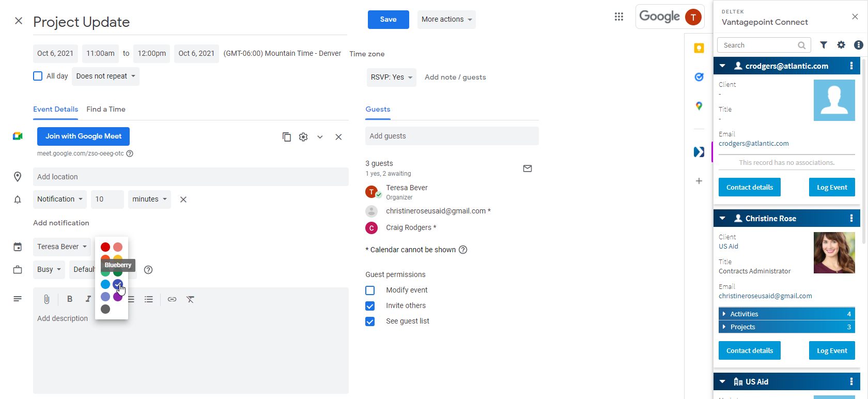The height and width of the screenshot is (399, 868).
Task: Open Google Meet settings gear
Action: pyautogui.click(x=303, y=137)
